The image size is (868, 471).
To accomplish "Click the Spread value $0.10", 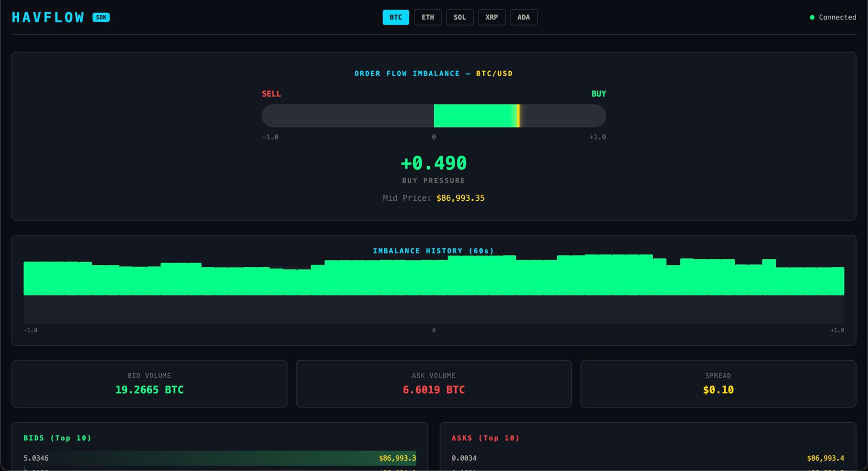I will (x=718, y=390).
